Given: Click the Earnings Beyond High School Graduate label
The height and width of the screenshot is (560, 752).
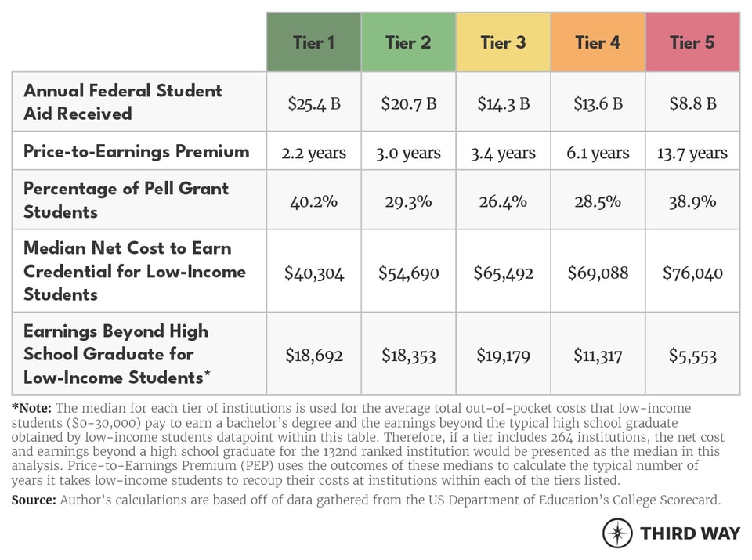Looking at the screenshot, I should click(117, 354).
